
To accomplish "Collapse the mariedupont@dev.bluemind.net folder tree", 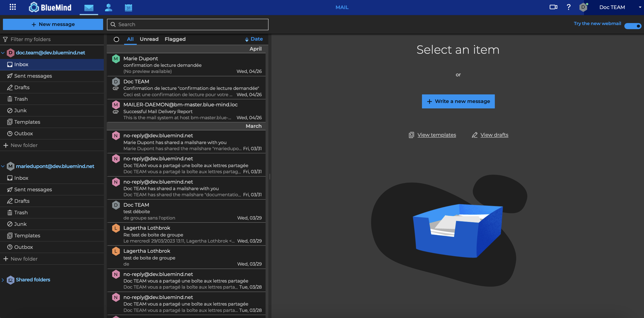I will [3, 166].
